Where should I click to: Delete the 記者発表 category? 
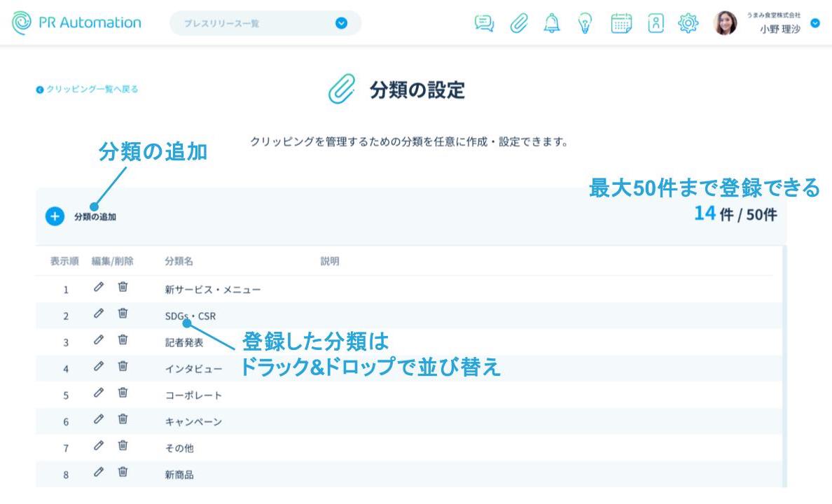coord(123,340)
